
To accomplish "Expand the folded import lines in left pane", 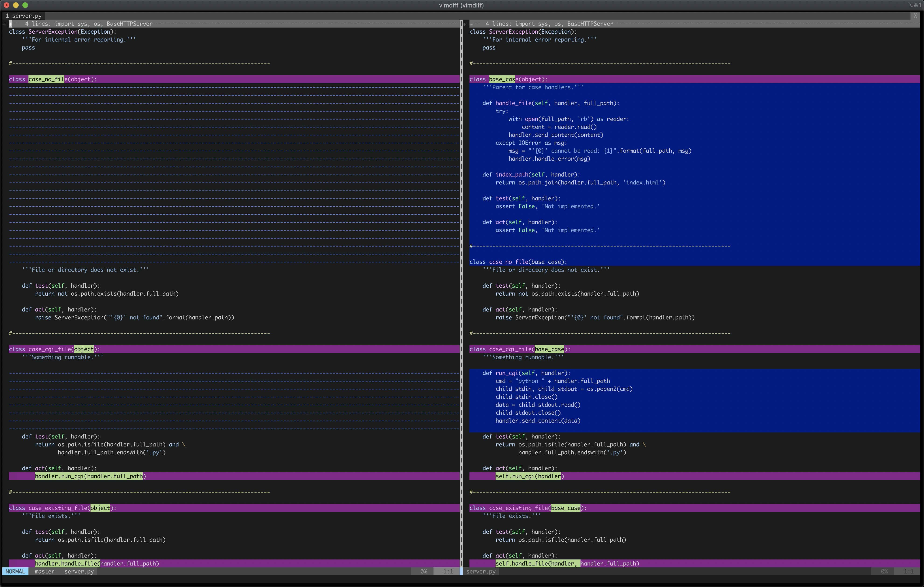I will point(234,23).
